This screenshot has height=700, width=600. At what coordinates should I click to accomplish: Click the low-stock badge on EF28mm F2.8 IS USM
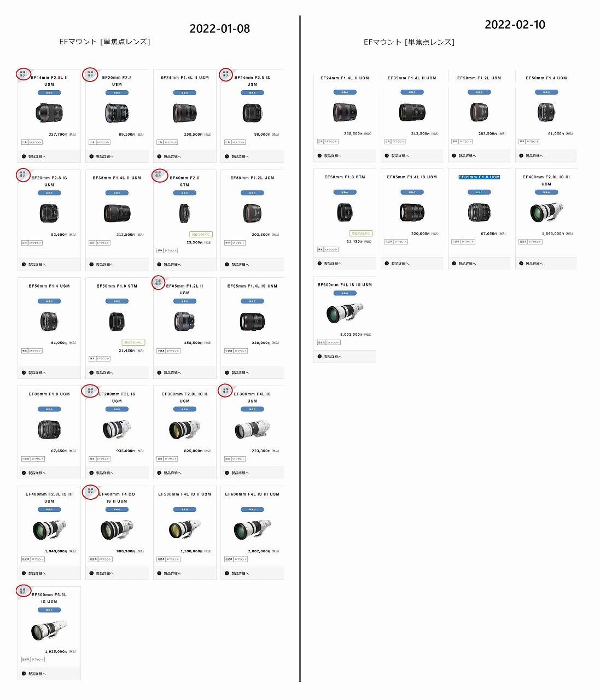pyautogui.click(x=23, y=174)
